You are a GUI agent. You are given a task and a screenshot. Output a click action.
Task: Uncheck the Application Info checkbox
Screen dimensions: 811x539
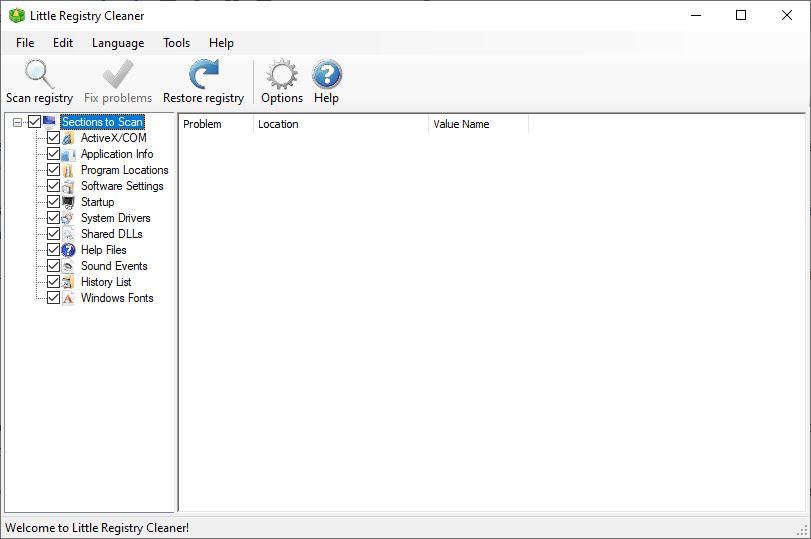click(x=54, y=154)
